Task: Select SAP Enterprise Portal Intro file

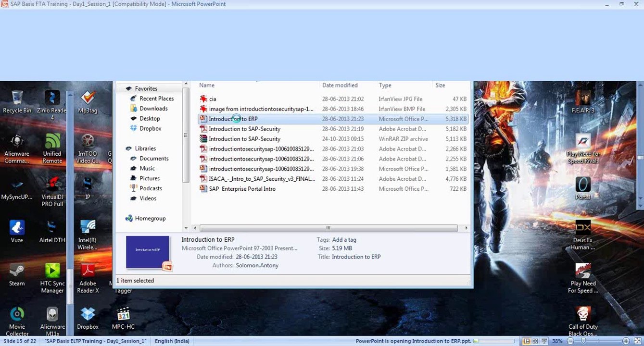Action: point(333,189)
